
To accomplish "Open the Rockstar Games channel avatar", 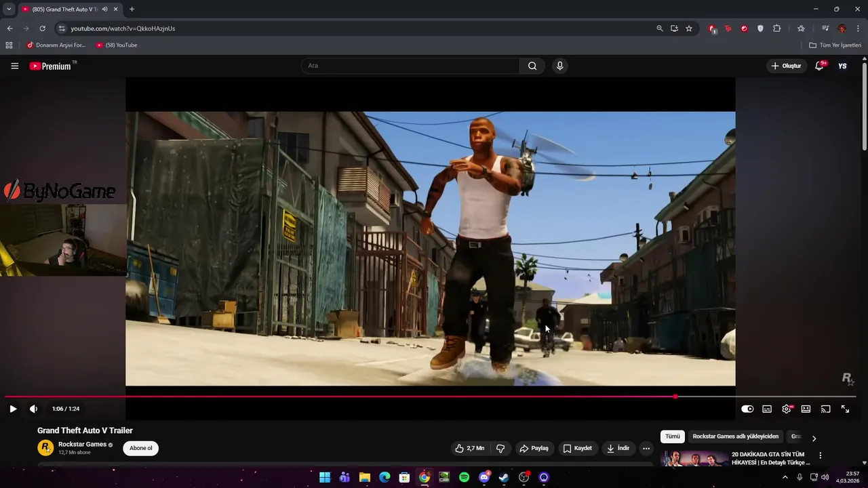I will coord(45,448).
